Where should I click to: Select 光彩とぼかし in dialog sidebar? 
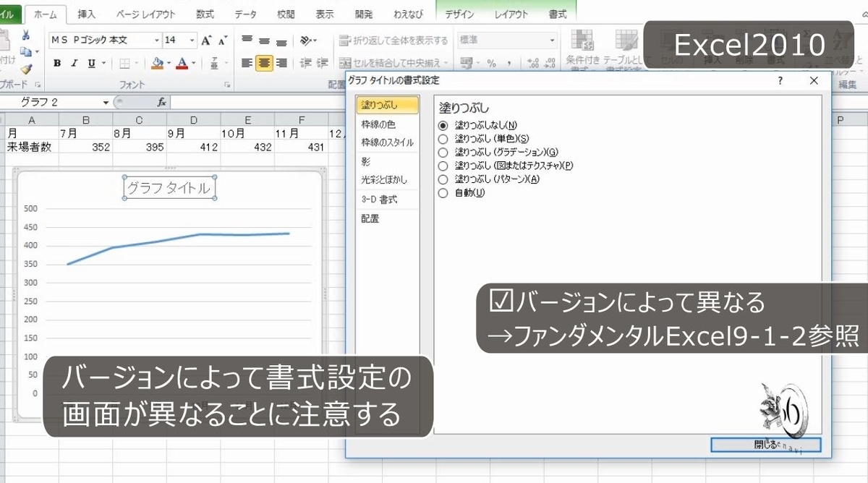(x=388, y=179)
